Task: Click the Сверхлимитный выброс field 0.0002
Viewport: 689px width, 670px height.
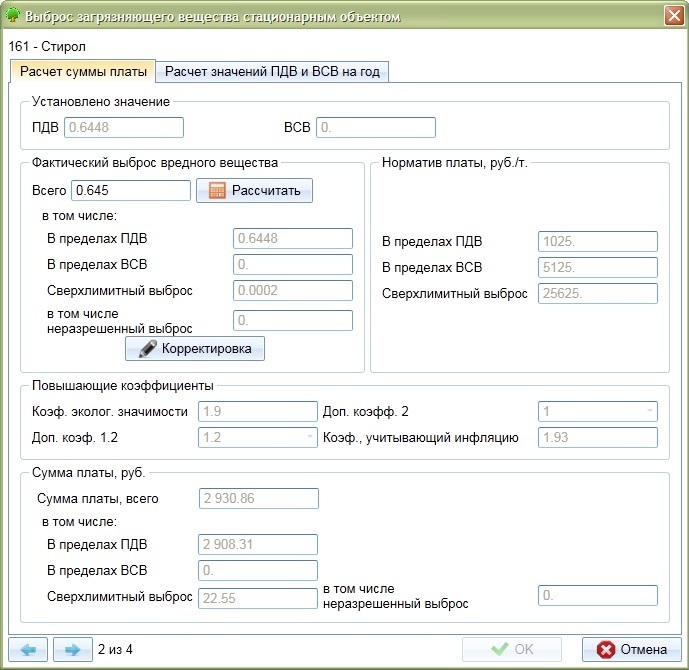Action: (x=293, y=290)
